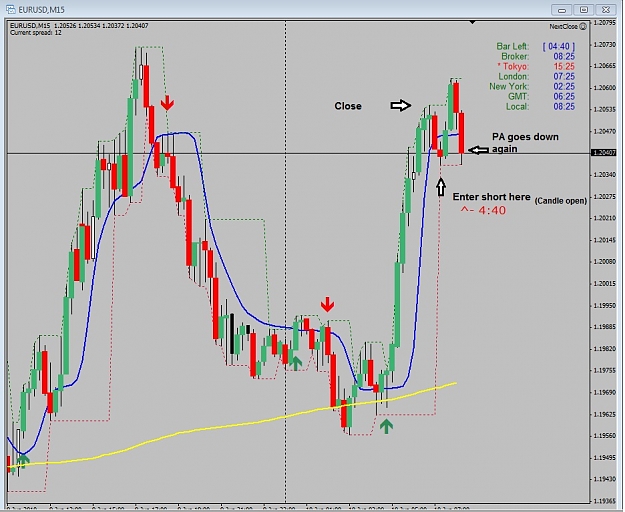Click the NextClose label text

(x=563, y=27)
